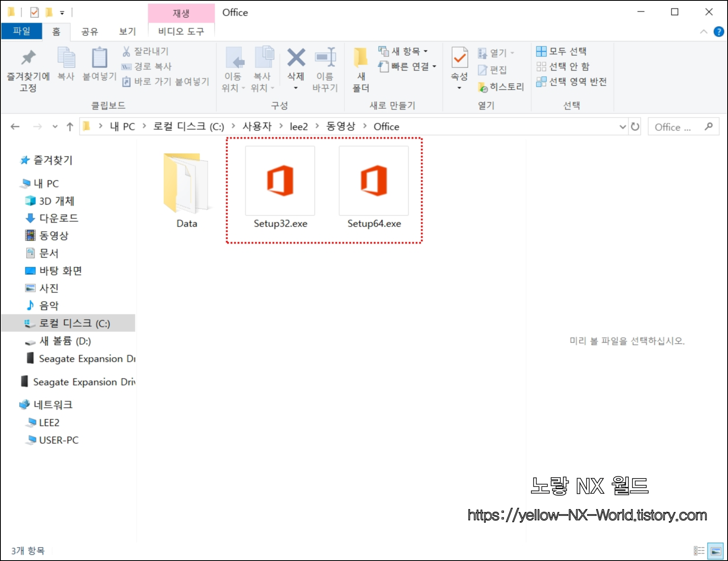Click Edit (편집) in ribbon

pos(492,70)
